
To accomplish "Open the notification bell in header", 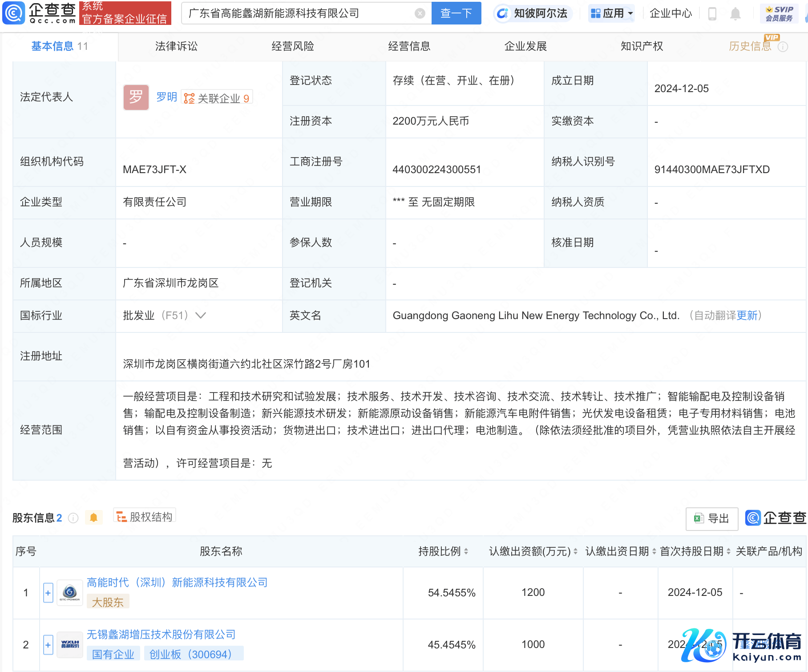I will point(735,14).
